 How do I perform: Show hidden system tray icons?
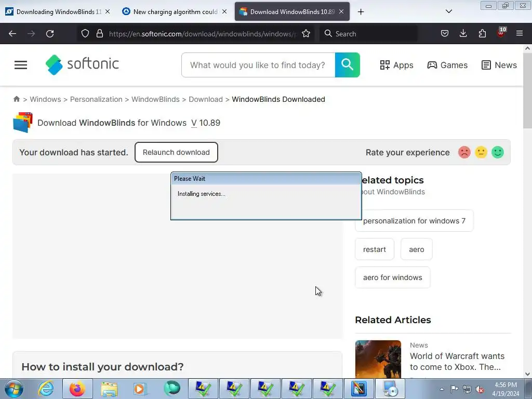[x=442, y=389]
